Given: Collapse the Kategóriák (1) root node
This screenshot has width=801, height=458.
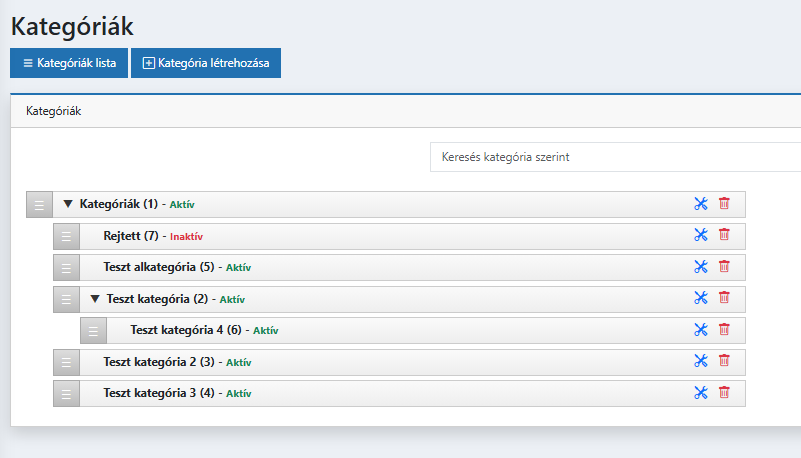Looking at the screenshot, I should click(68, 204).
